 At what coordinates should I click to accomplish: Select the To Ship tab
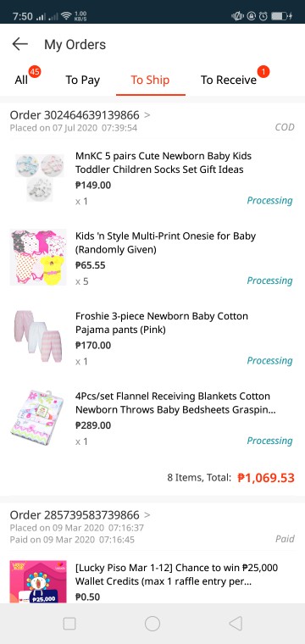[150, 80]
